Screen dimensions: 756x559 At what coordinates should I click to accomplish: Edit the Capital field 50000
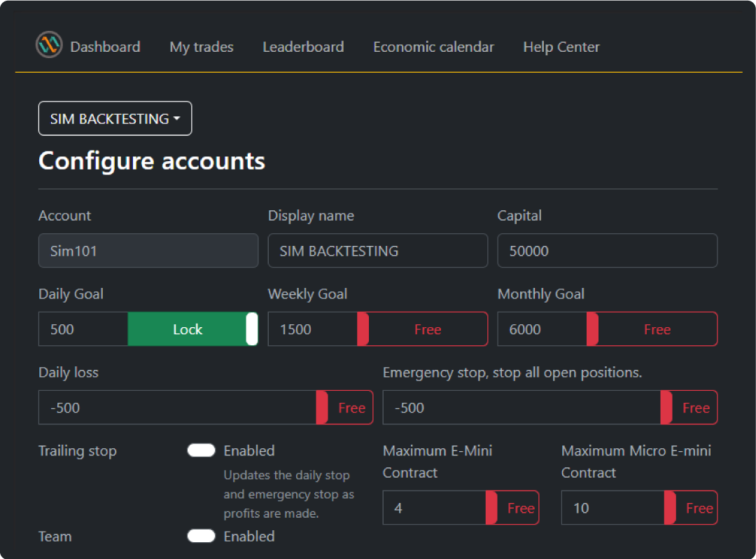pyautogui.click(x=608, y=251)
